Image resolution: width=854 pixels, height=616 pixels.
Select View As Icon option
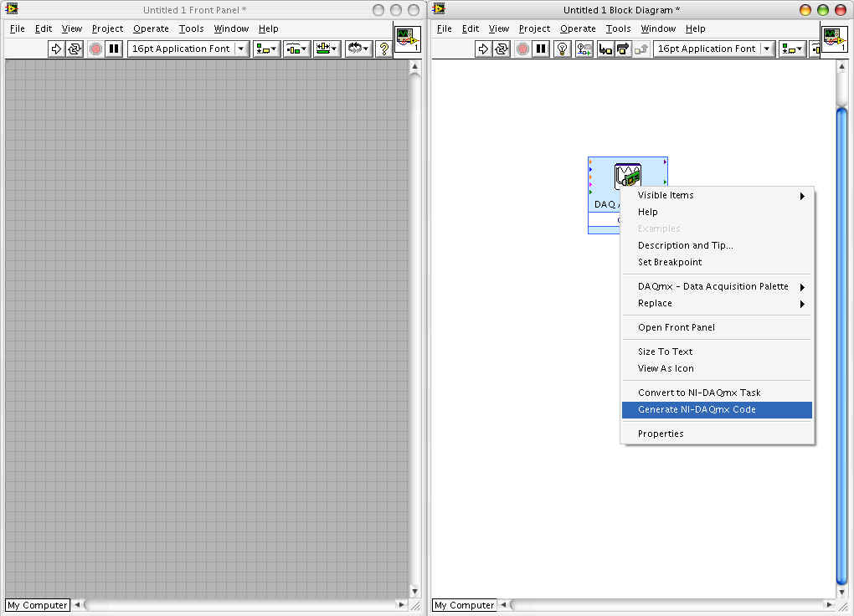717,369
